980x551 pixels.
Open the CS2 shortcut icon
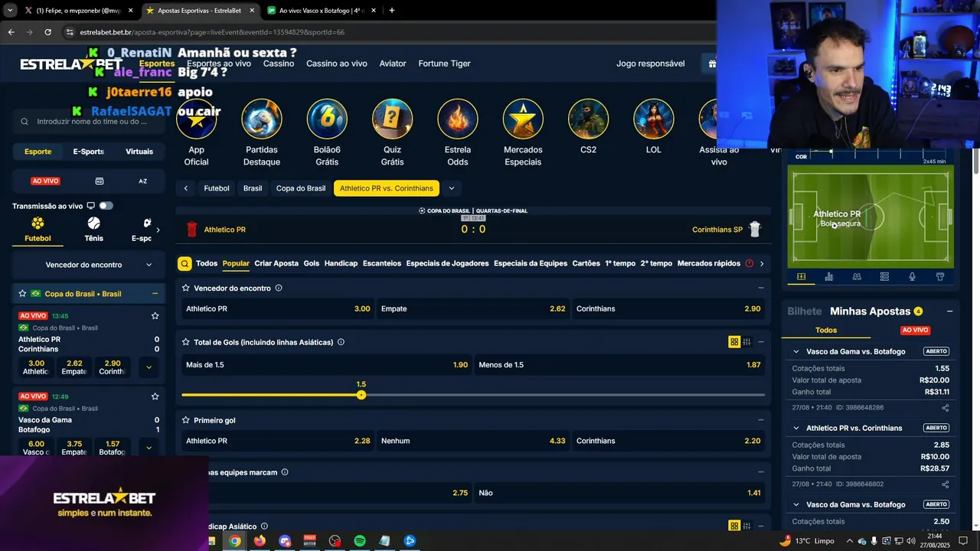(588, 119)
